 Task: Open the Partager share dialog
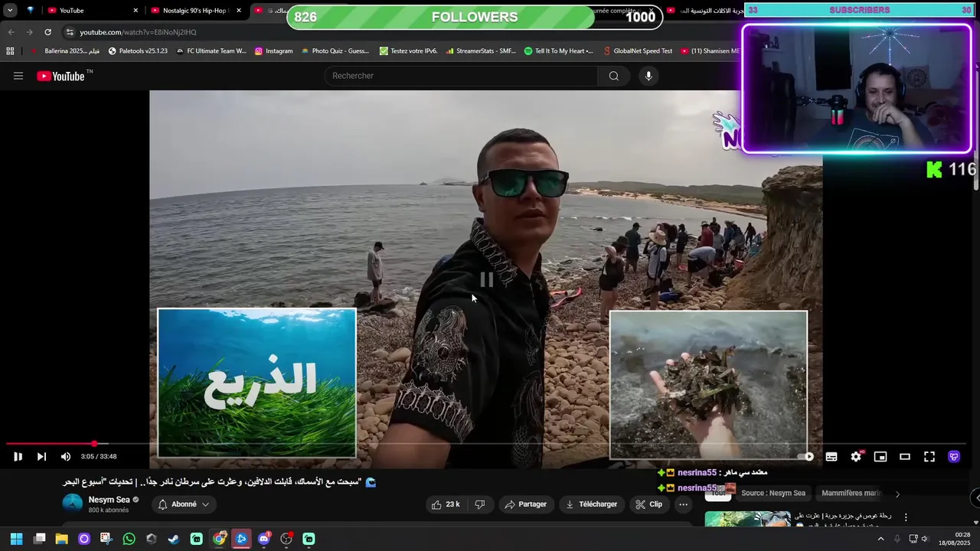(526, 504)
